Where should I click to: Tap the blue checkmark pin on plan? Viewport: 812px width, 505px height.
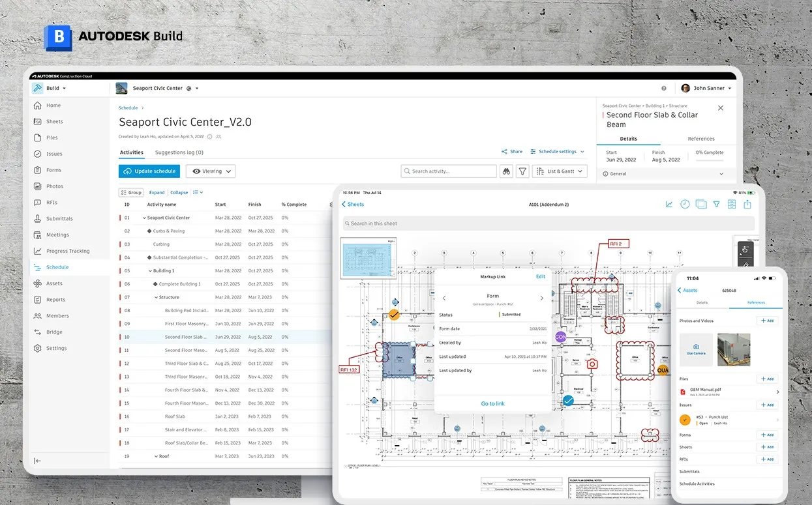[x=568, y=400]
